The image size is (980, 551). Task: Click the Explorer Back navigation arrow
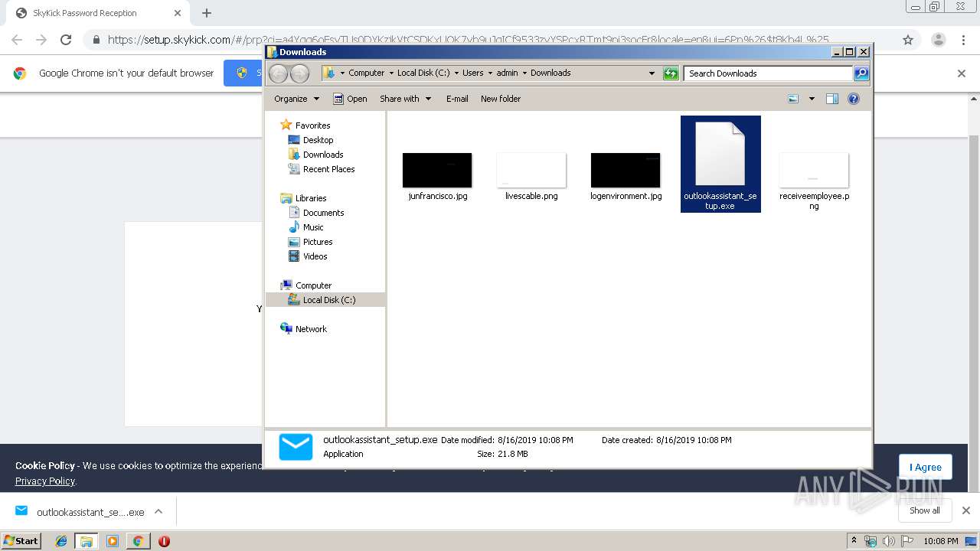coord(278,73)
